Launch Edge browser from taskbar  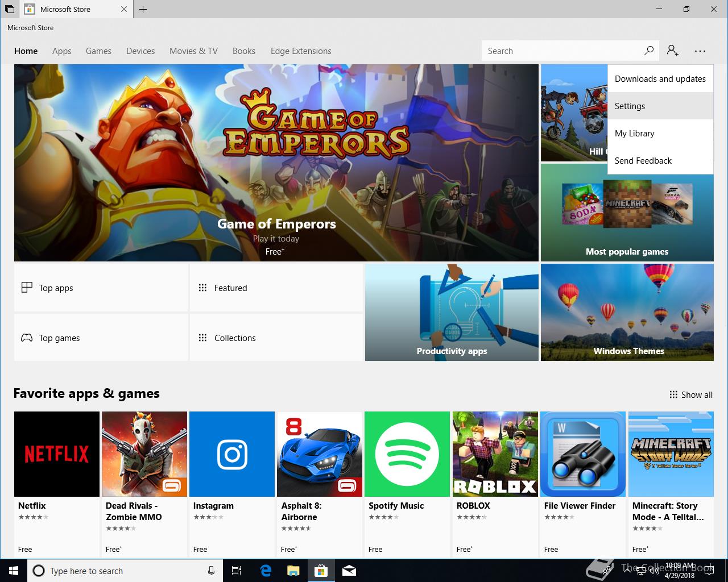point(266,571)
